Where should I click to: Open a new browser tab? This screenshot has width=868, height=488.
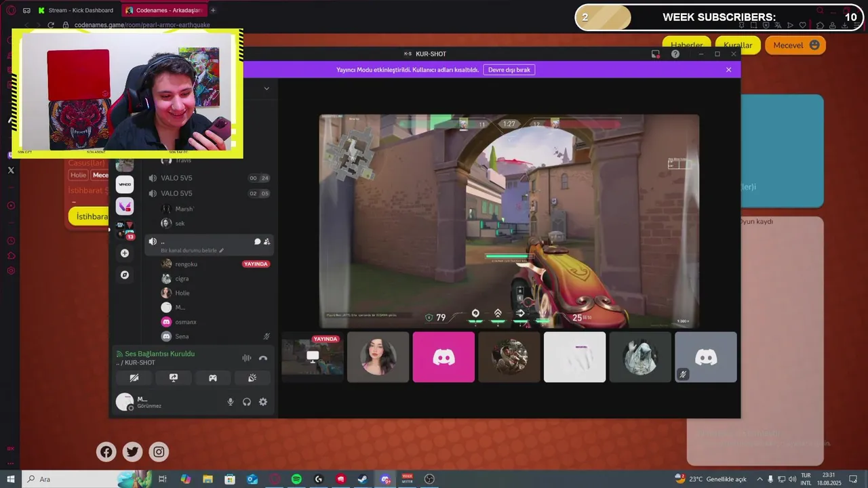[x=213, y=10]
